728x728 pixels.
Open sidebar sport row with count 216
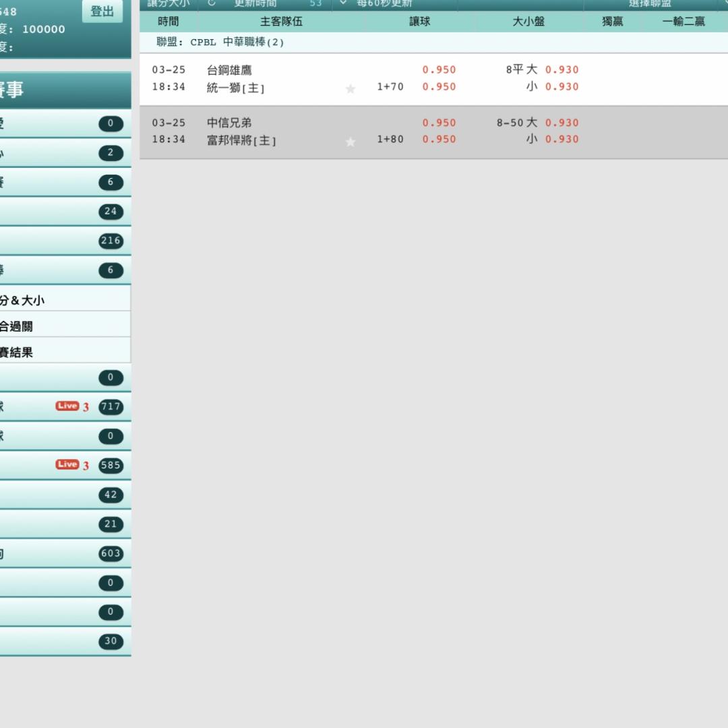(x=65, y=241)
